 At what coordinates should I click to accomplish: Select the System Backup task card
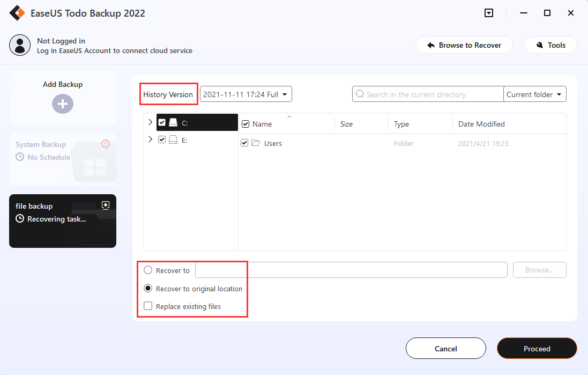(x=63, y=159)
